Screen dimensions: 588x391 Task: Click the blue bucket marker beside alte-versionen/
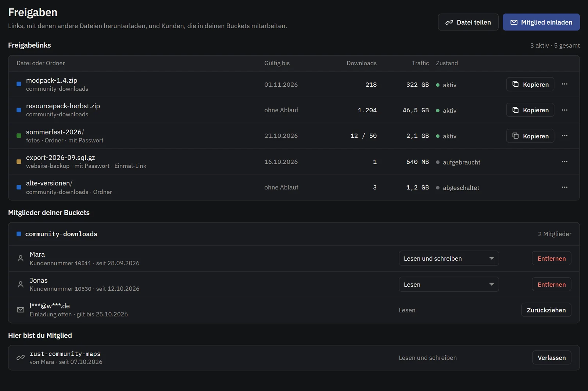pyautogui.click(x=19, y=187)
